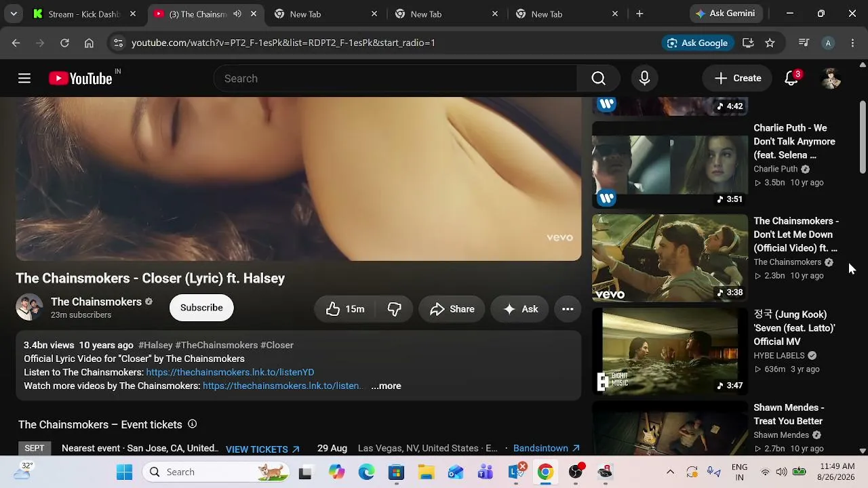This screenshot has width=868, height=488.
Task: Open the Ask button under the video
Action: 520,309
